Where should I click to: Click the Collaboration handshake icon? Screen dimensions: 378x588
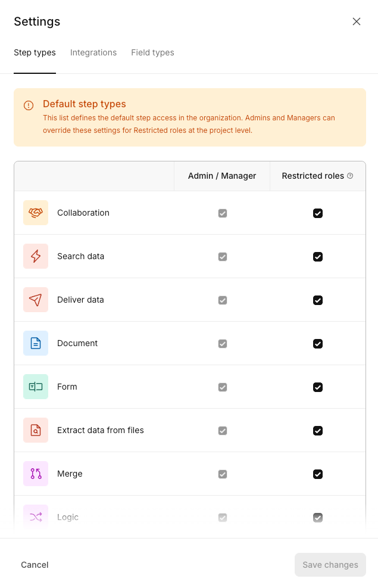coord(36,213)
